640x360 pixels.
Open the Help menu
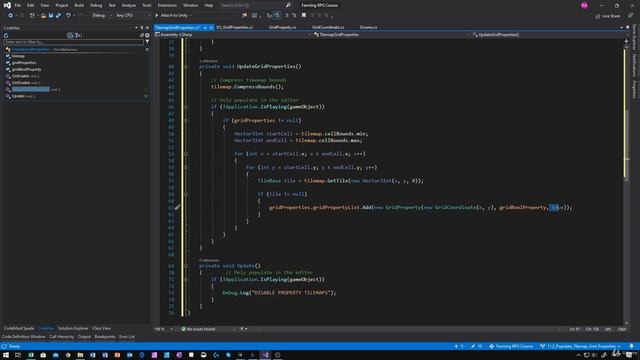click(x=209, y=5)
